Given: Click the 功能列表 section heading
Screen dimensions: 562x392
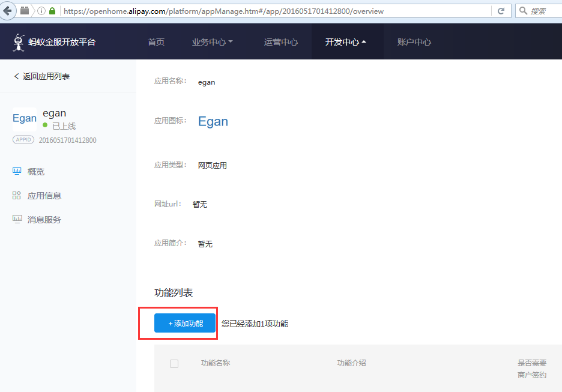Looking at the screenshot, I should click(174, 293).
